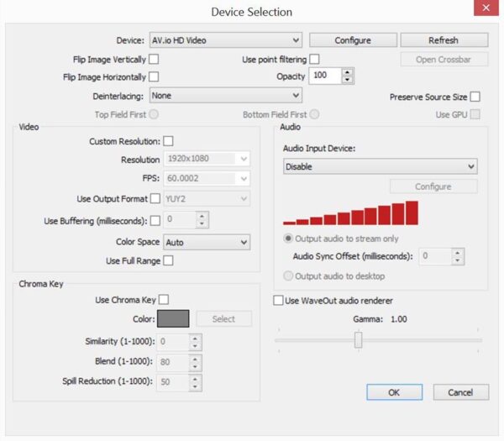Check the Use point filtering box

(x=314, y=60)
